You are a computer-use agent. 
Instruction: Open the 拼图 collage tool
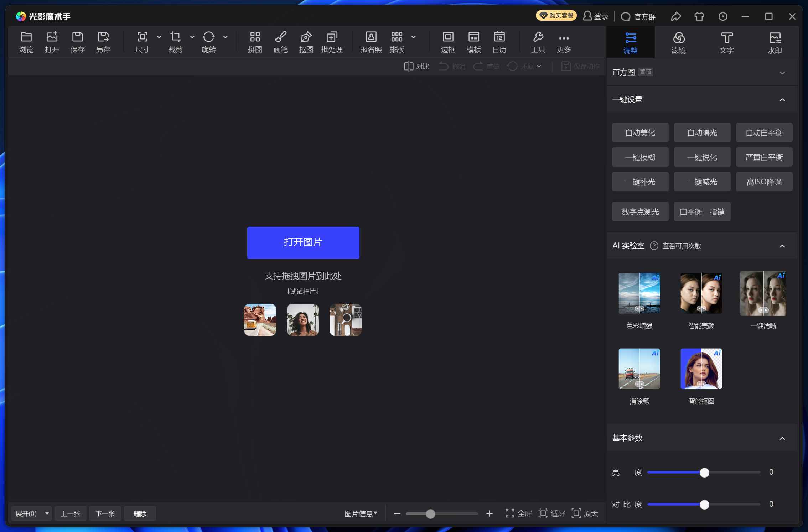coord(254,42)
